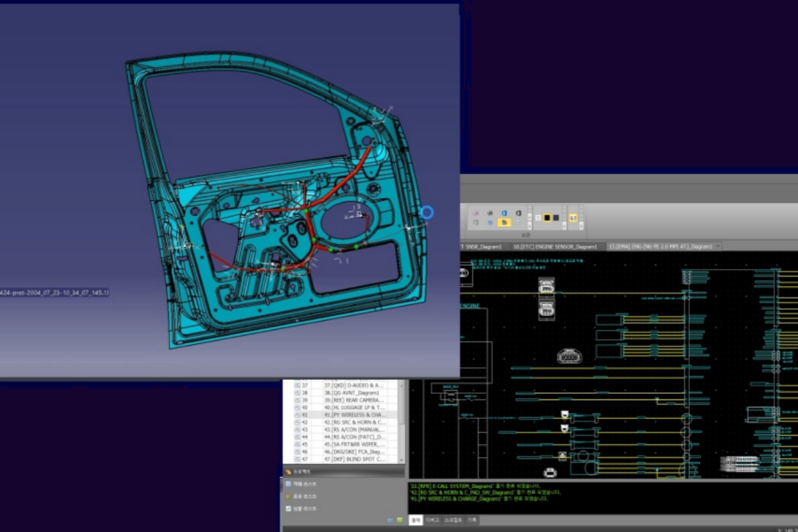This screenshot has width=798, height=532.
Task: Click the Symbol List (심볼 리스트) panel icon
Action: pos(288,508)
